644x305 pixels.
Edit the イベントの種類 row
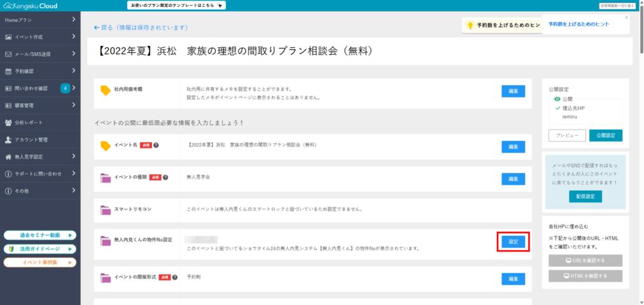click(x=513, y=179)
